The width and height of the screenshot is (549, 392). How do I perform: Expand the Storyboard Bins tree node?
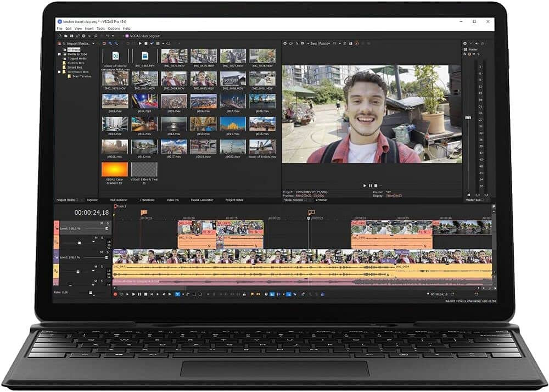(x=59, y=72)
